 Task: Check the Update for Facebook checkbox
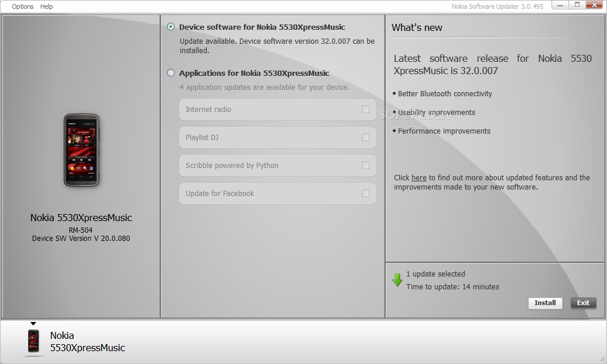pos(365,194)
